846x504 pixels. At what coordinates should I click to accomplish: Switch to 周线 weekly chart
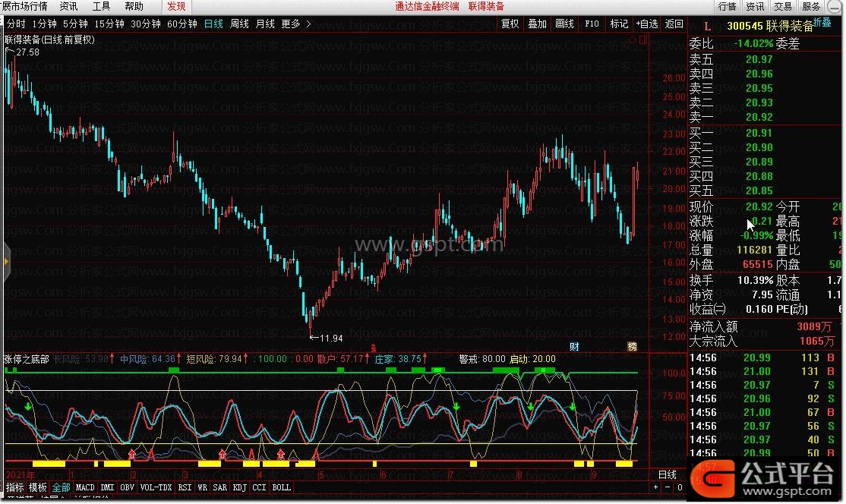239,24
